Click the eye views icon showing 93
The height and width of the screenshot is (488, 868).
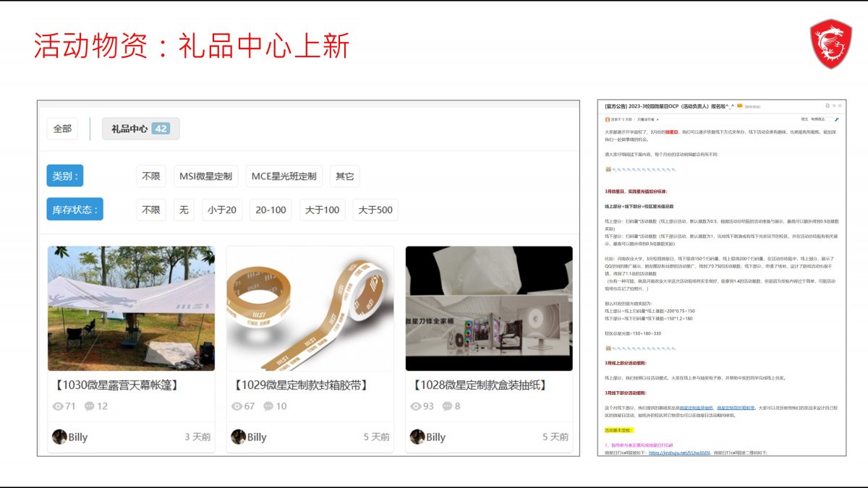[416, 406]
